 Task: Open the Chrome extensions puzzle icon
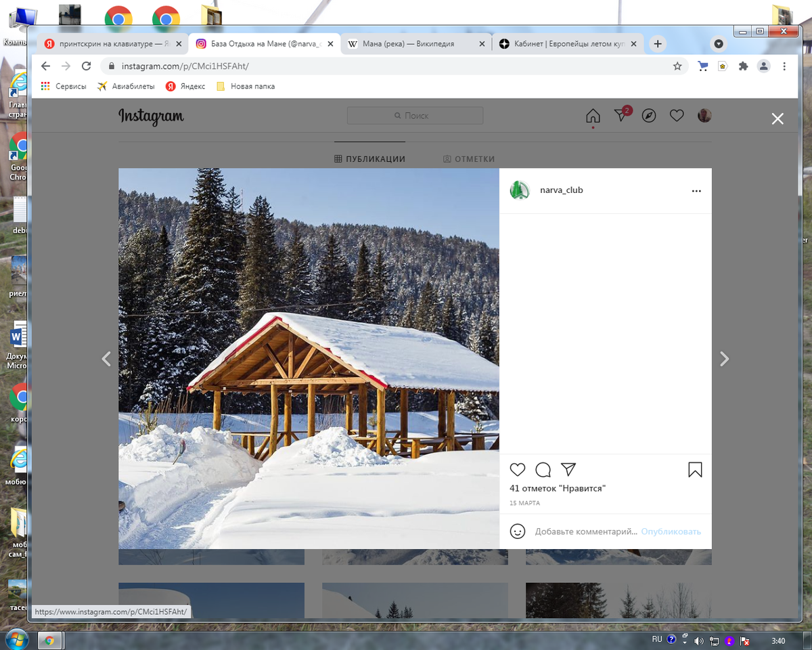(743, 66)
